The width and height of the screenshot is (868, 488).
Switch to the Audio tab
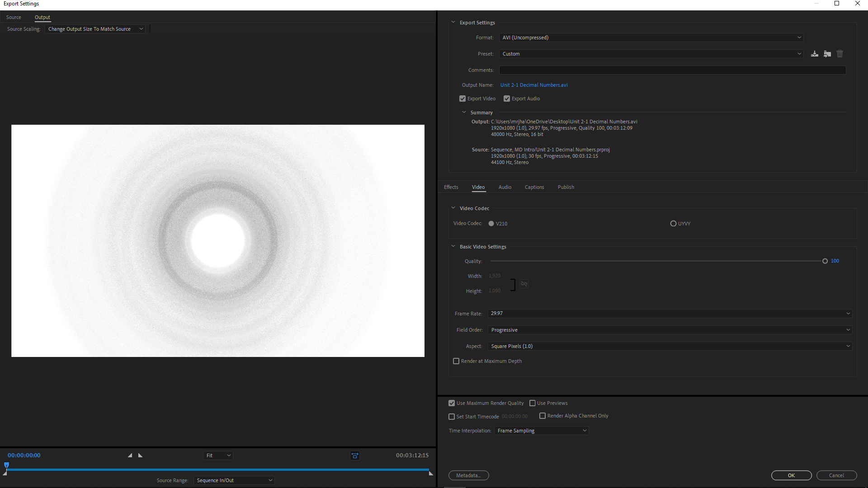point(505,187)
